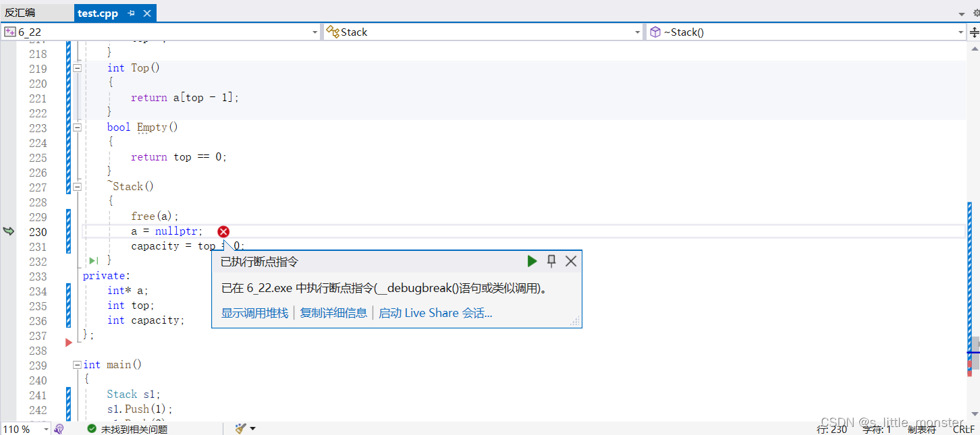This screenshot has height=435, width=980.
Task: Open the code cleanup dropdown arrow
Action: point(253,429)
